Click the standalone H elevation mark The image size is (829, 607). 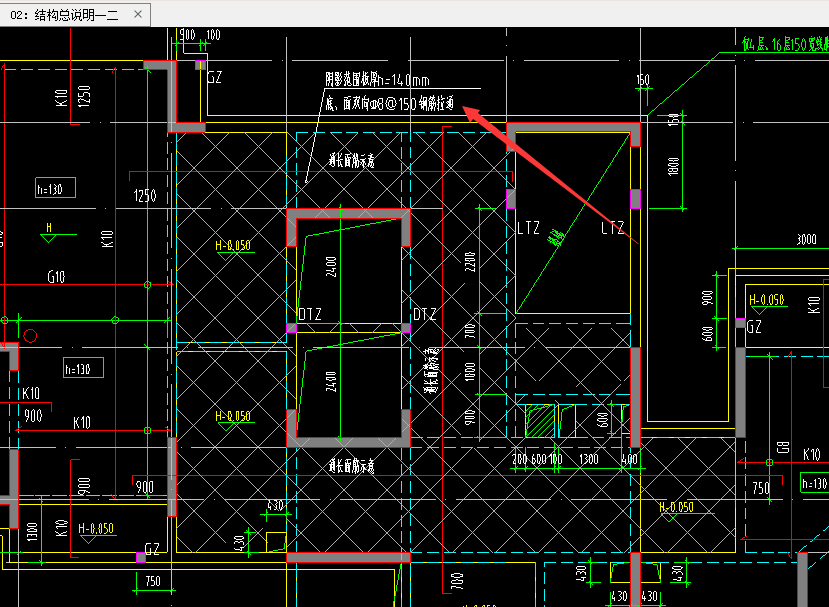(x=49, y=227)
